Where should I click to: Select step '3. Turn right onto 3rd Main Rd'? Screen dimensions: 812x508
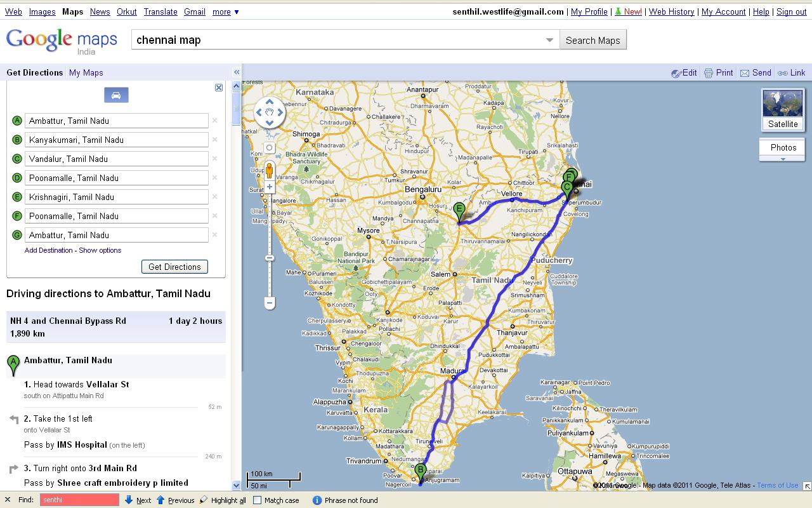pos(81,468)
